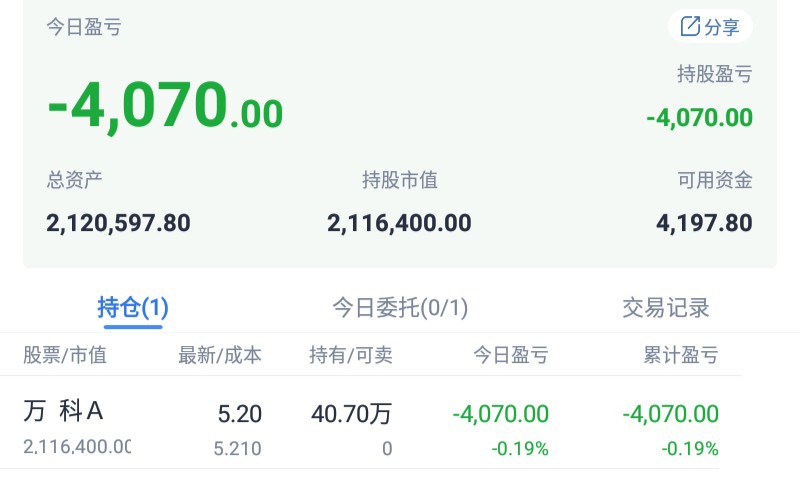Click the 可卖 quantity 0 in 万科A row
Viewport: 800px width, 482px height.
(x=387, y=449)
